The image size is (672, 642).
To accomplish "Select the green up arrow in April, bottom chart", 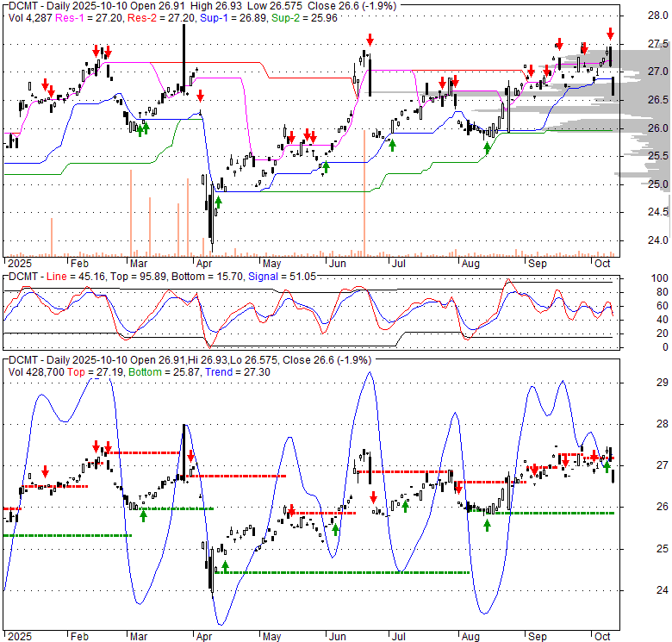I will (x=226, y=566).
